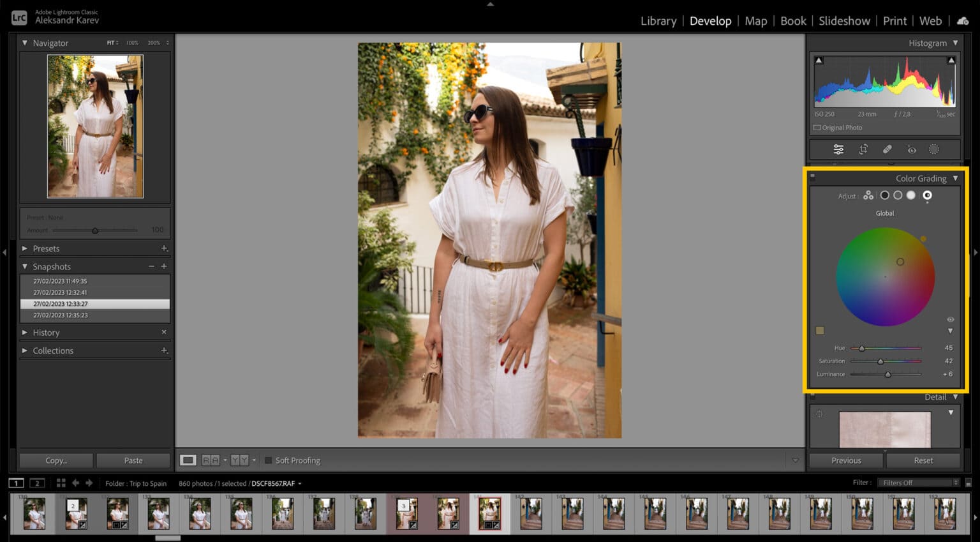The image size is (980, 542).
Task: Select the 3-way color grading view icon
Action: click(868, 195)
